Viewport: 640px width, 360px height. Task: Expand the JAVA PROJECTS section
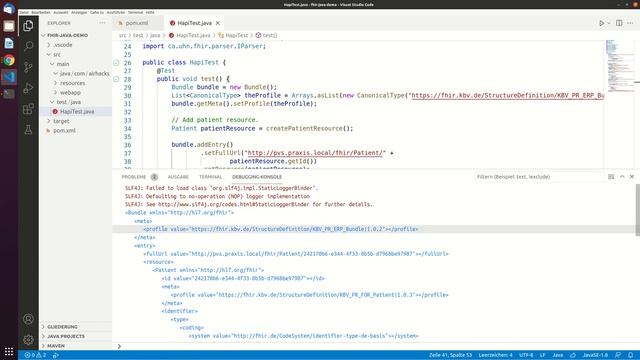(66, 336)
